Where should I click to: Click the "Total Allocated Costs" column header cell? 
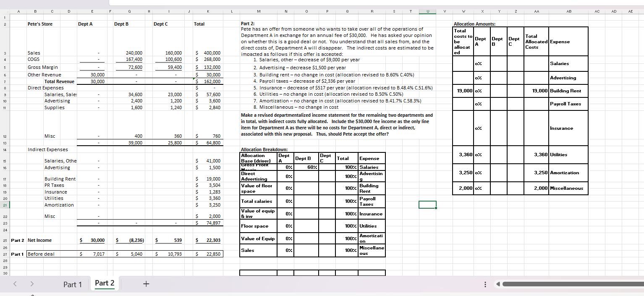click(537, 42)
